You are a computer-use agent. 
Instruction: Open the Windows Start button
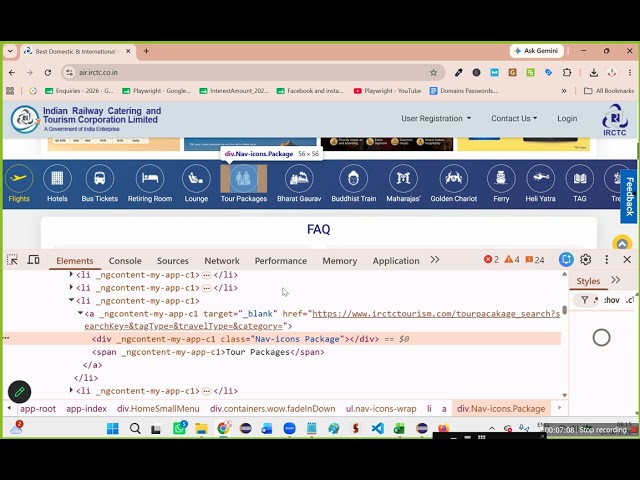pos(112,429)
